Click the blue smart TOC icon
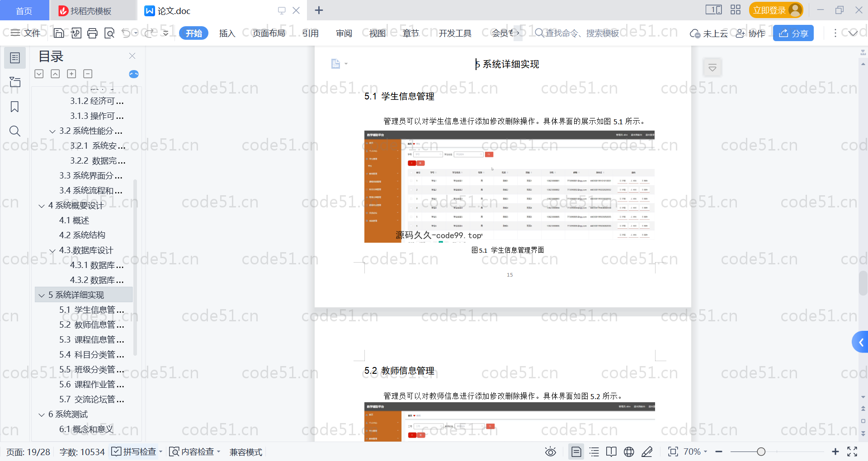The height and width of the screenshot is (461, 868). (x=134, y=74)
